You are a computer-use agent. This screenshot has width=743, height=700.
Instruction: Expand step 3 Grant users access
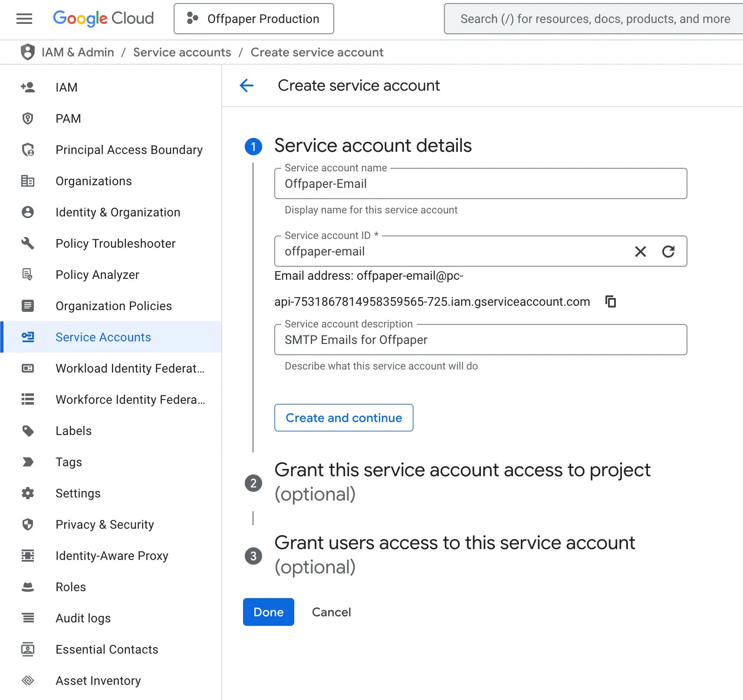point(454,555)
